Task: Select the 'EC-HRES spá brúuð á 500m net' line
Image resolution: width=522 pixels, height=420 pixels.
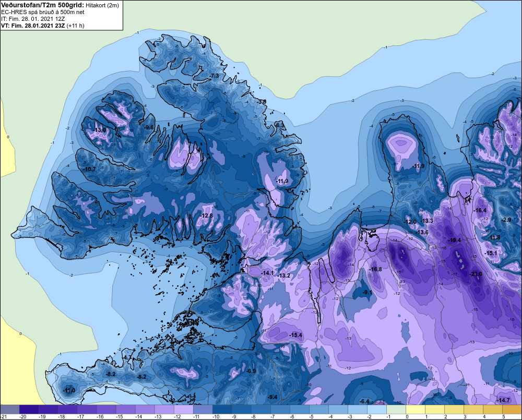Action: tap(43, 12)
